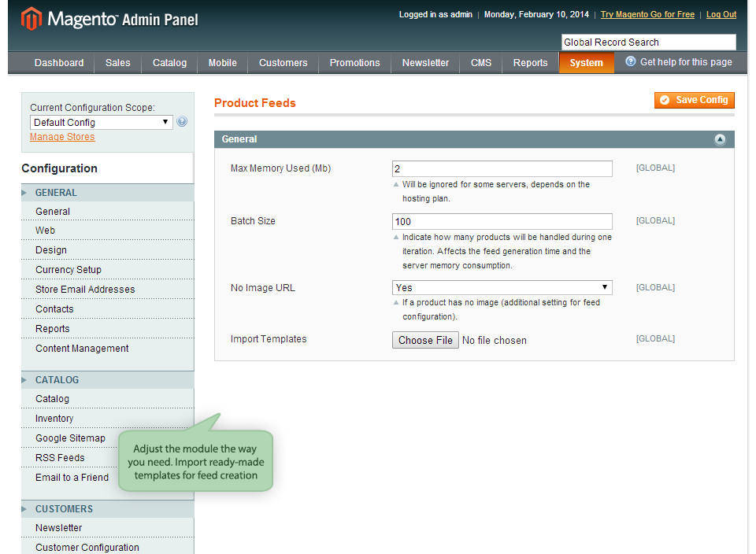Open the CMS menu
The image size is (756, 554).
(x=480, y=63)
